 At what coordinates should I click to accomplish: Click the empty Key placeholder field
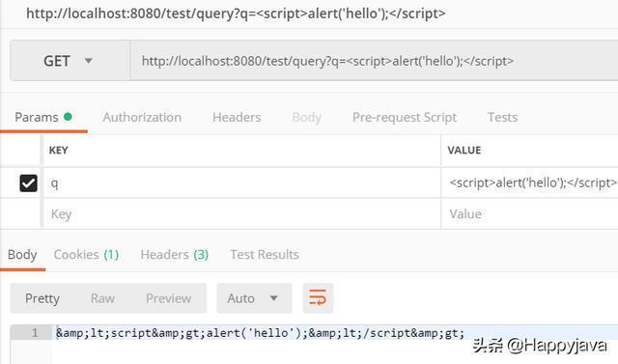pos(241,214)
